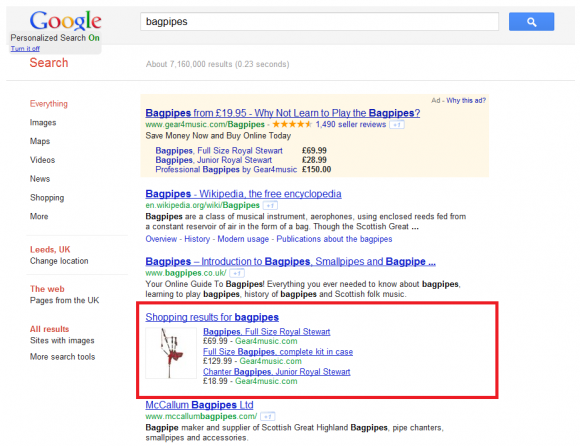Click the en.wikipedia.org/wiki/Bagpipes URL text
Screen dimensions: 580x446
(x=202, y=206)
